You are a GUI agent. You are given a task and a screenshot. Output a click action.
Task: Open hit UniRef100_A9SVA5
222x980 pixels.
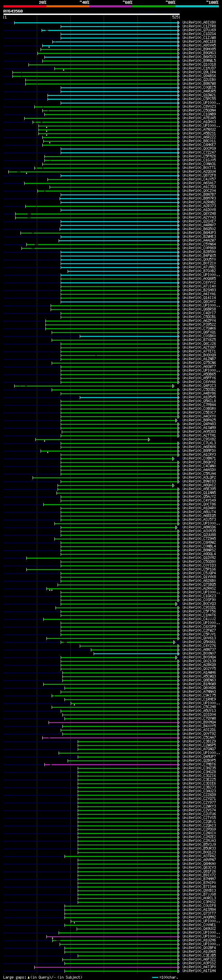199,46
